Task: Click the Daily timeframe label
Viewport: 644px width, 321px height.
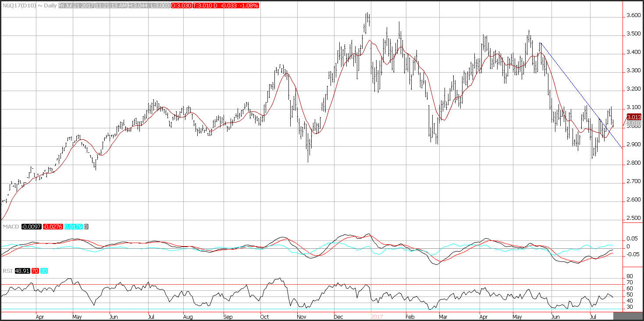Action: (x=47, y=6)
